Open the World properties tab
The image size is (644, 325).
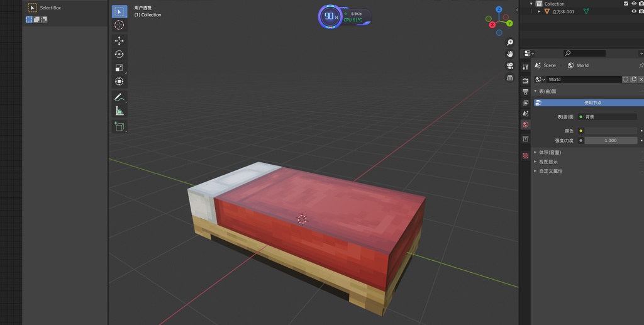[x=525, y=124]
